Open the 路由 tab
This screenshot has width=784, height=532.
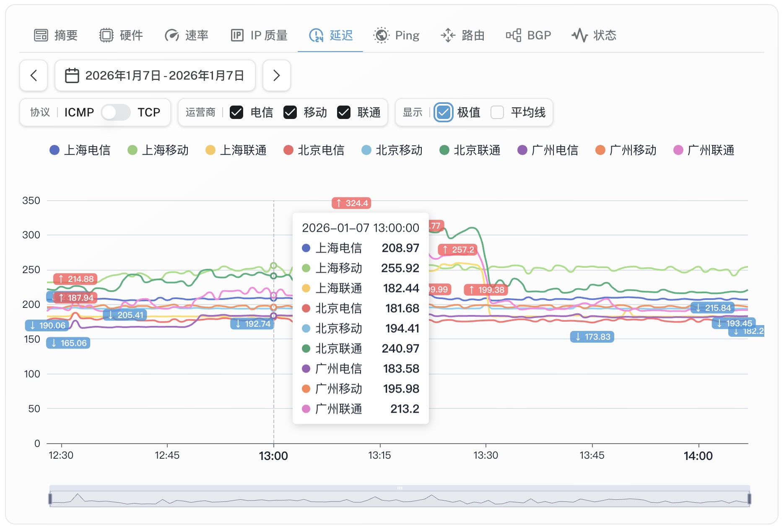point(463,35)
